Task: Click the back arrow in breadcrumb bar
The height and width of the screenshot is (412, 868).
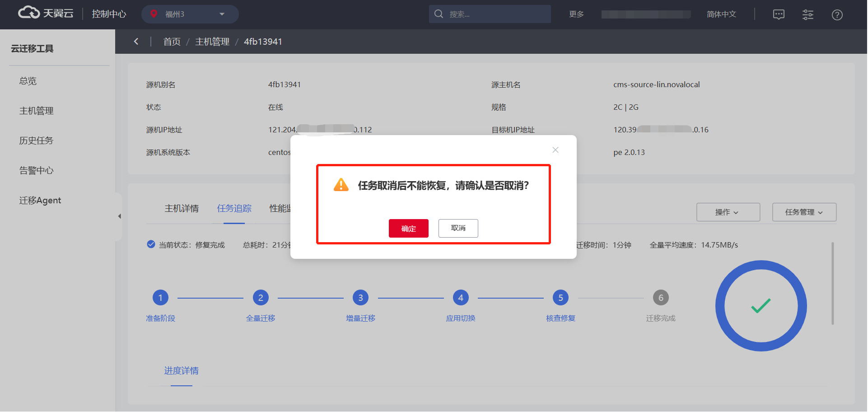Action: point(136,42)
